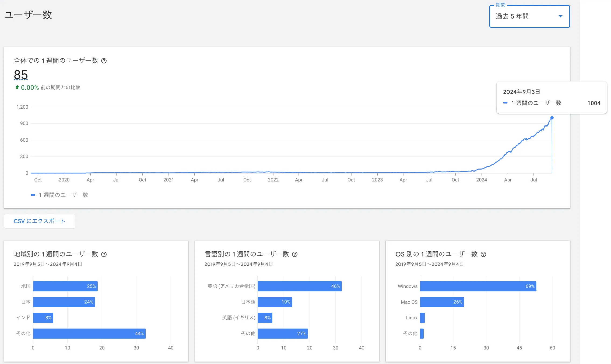Click the blue swatch in chart tooltip
611x364 pixels.
click(x=505, y=103)
